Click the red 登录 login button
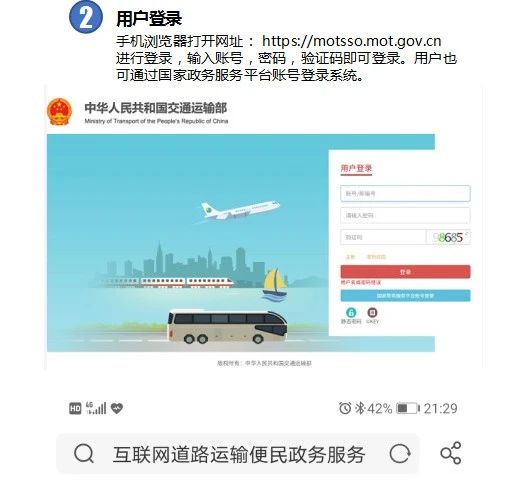The width and height of the screenshot is (524, 480). 405,272
